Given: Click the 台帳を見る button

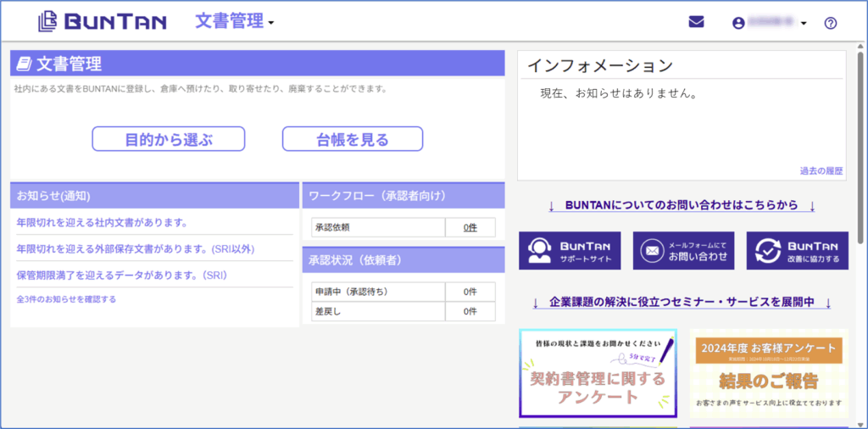Looking at the screenshot, I should (x=352, y=139).
